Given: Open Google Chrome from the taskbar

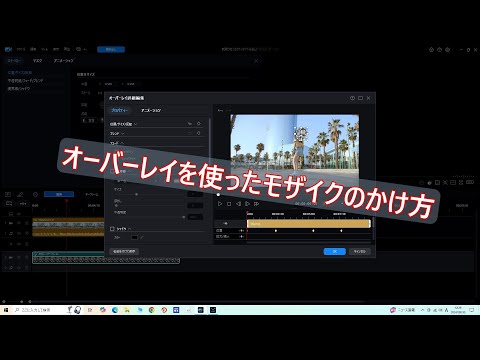Looking at the screenshot, I should coord(152,310).
